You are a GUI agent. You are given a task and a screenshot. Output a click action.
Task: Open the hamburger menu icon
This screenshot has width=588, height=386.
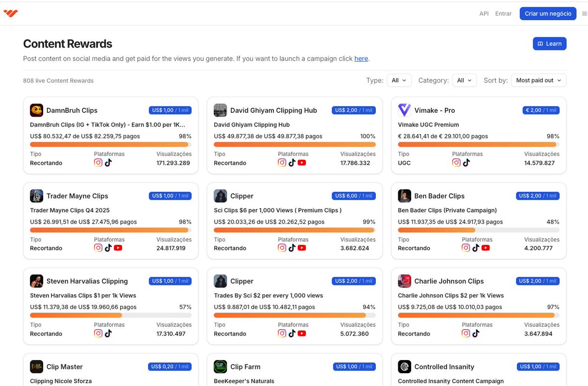(x=584, y=14)
